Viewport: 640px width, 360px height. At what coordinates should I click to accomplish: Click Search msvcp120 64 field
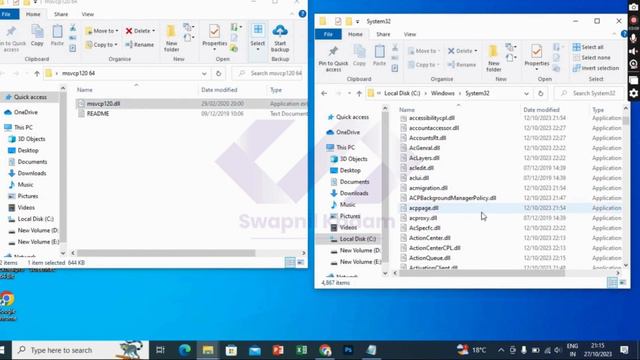pyautogui.click(x=269, y=73)
